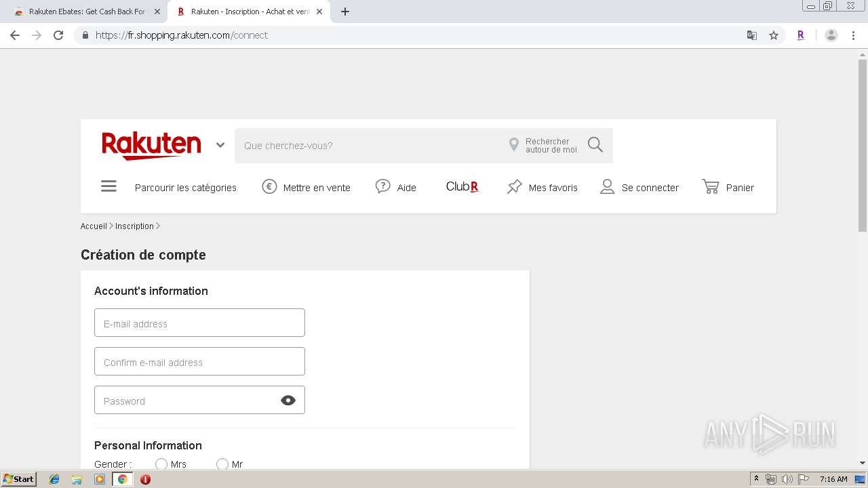This screenshot has height=488, width=868.
Task: Open Internet Explorer from taskbar
Action: (54, 479)
